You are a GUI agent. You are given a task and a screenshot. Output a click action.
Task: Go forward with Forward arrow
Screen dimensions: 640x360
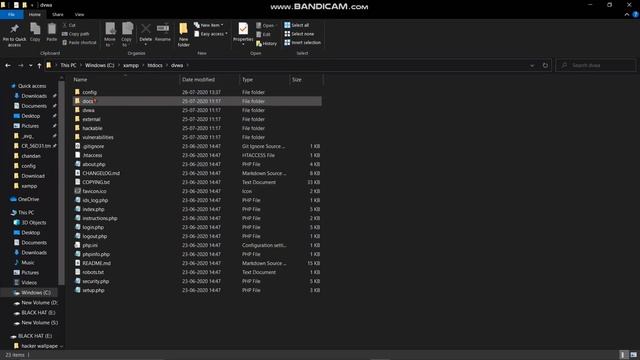[x=20, y=65]
